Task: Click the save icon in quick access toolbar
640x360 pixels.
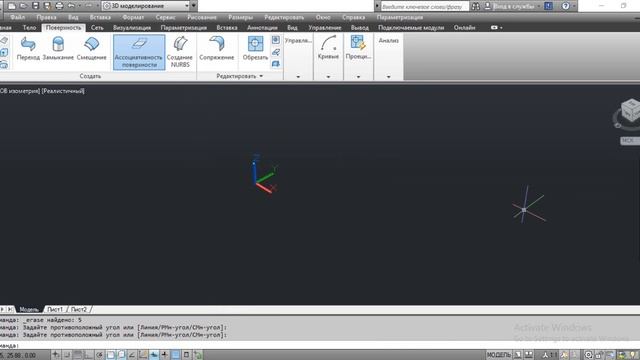Action: [x=36, y=6]
